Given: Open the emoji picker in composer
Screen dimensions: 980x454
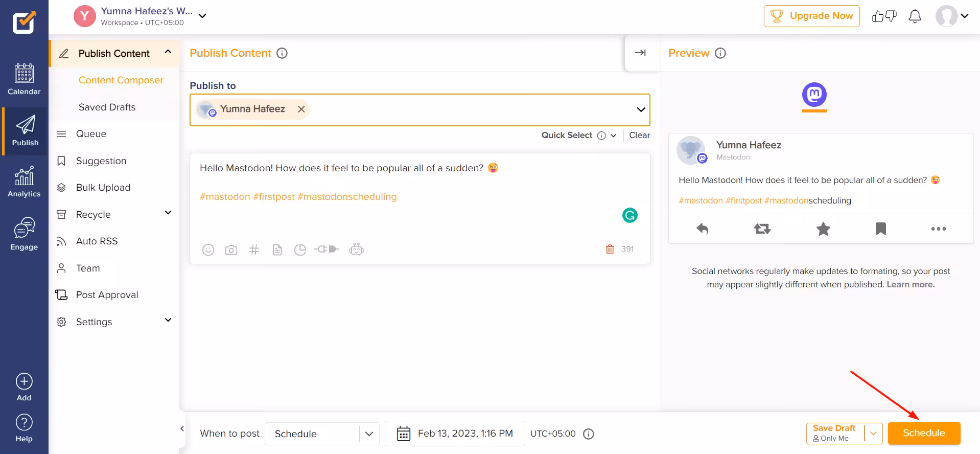Looking at the screenshot, I should click(208, 249).
